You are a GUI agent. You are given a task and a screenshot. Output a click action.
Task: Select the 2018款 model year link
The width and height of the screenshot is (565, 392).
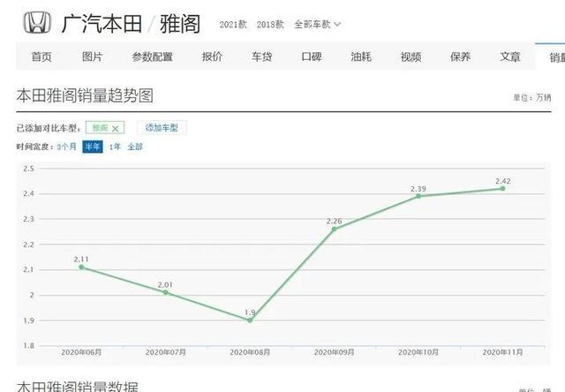click(270, 25)
